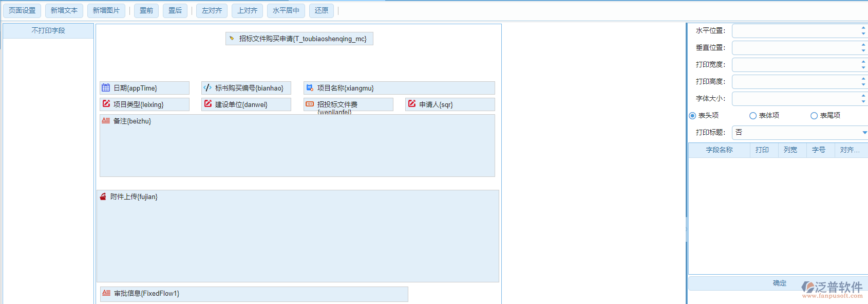Click into the 垂直位置 input field

[796, 48]
